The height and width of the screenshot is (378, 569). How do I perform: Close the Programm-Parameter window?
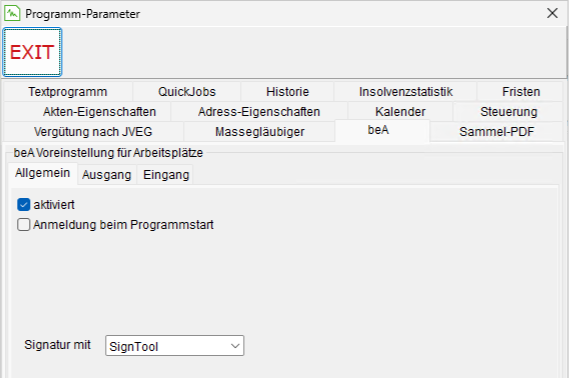click(552, 13)
